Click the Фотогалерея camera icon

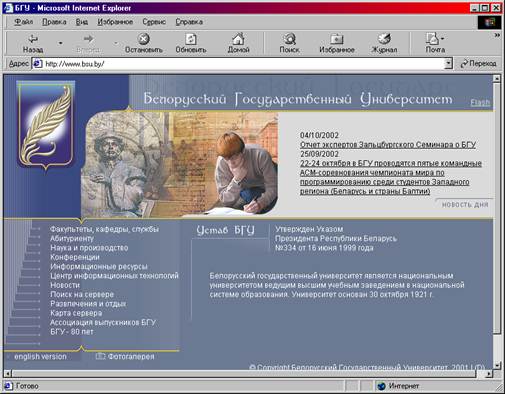100,356
